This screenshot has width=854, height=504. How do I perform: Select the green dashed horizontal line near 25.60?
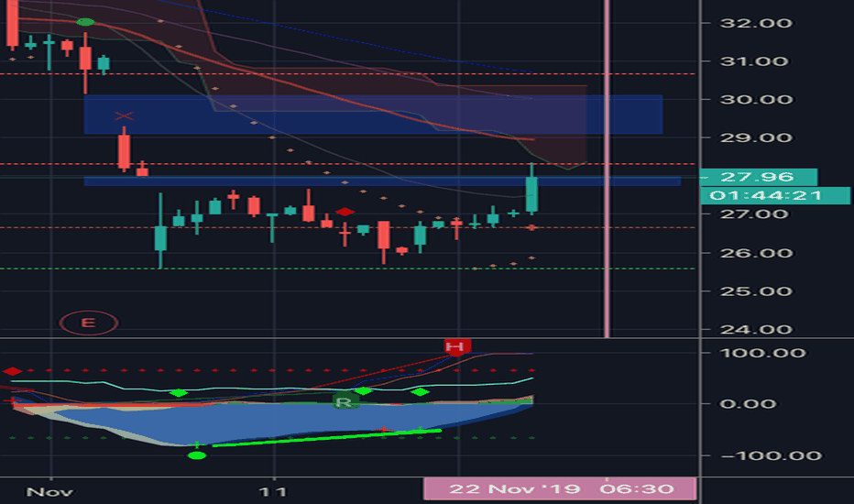coord(348,268)
